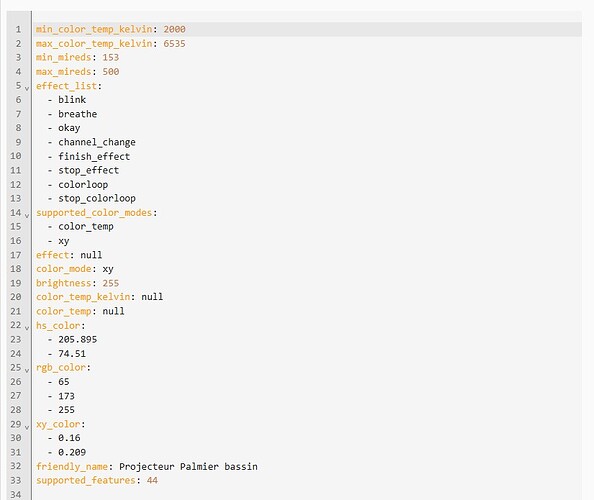Image resolution: width=594 pixels, height=500 pixels.
Task: Click the min_mireds key
Action: (x=64, y=58)
